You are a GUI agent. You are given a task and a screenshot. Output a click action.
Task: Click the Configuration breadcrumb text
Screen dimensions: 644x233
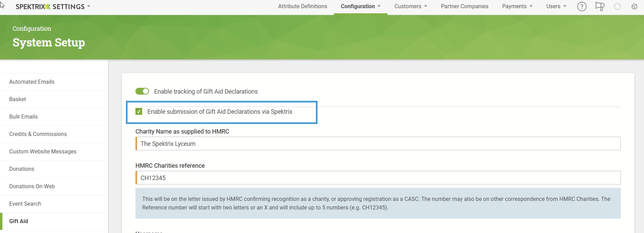(x=32, y=28)
